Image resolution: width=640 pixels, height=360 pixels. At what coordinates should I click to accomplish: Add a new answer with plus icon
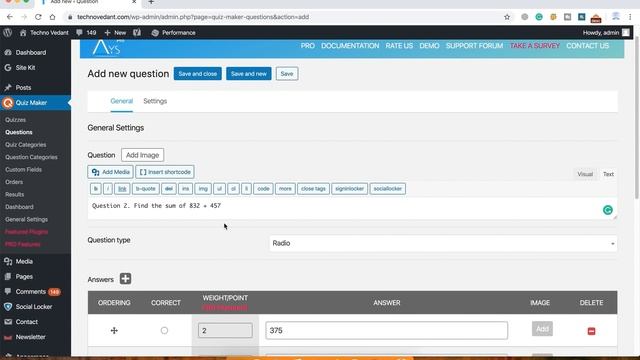point(125,279)
